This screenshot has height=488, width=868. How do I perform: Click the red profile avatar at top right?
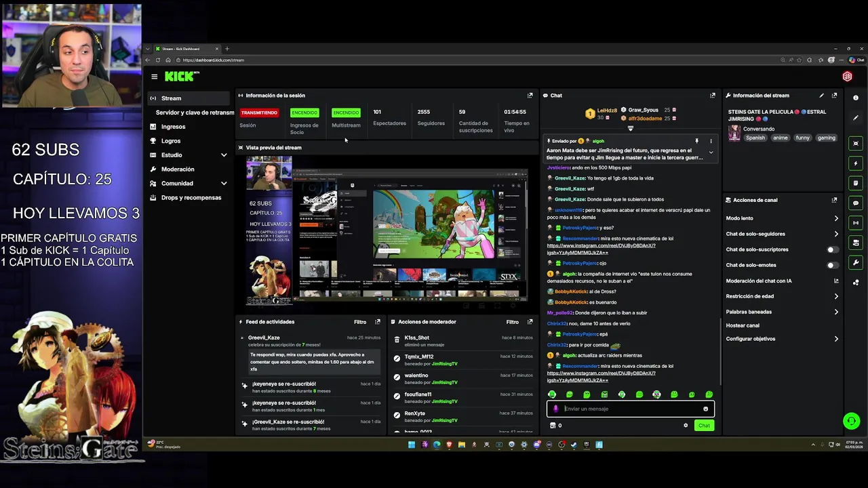pyautogui.click(x=847, y=77)
